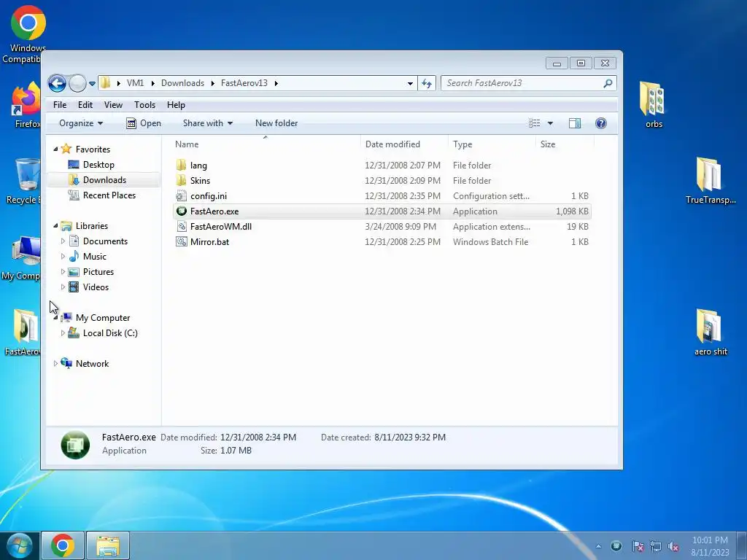Viewport: 747px width, 560px height.
Task: Open dropdown arrow after FastAerov13 breadcrumb
Action: (276, 83)
